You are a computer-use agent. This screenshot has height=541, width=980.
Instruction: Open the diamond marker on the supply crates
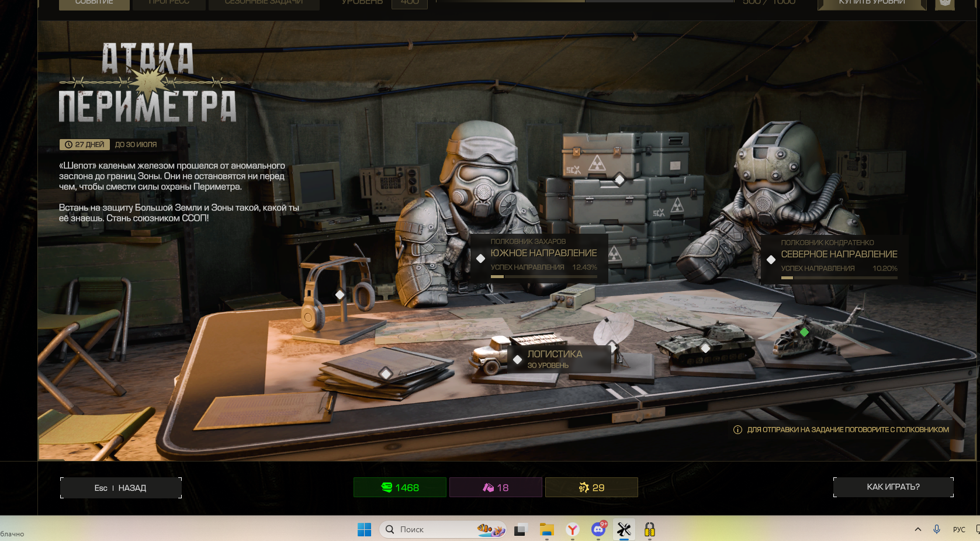(x=619, y=179)
